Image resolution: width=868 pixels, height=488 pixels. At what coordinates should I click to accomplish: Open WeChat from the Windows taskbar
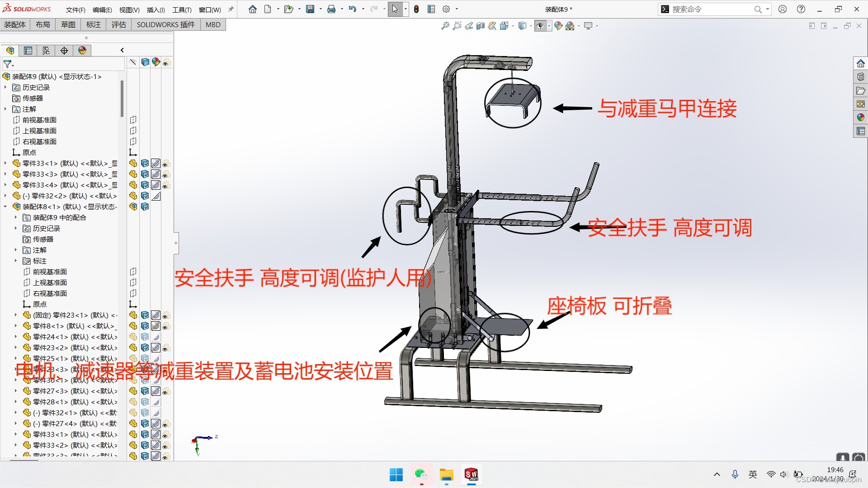click(421, 474)
